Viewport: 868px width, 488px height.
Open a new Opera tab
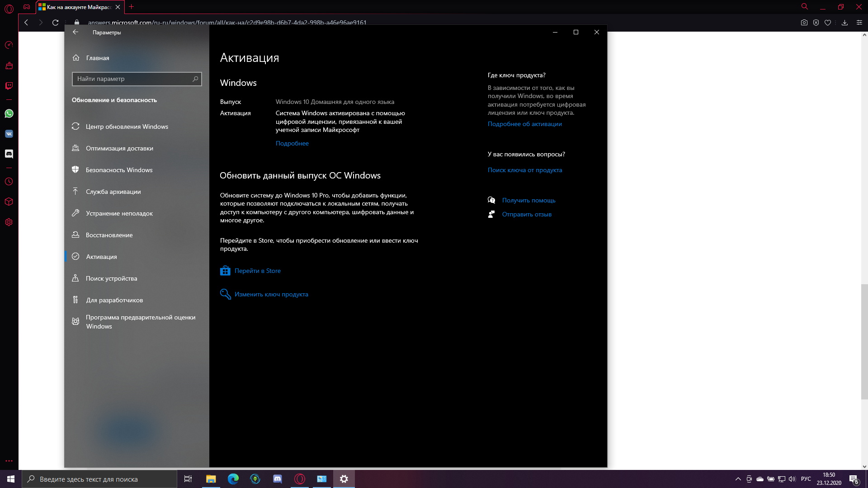132,7
